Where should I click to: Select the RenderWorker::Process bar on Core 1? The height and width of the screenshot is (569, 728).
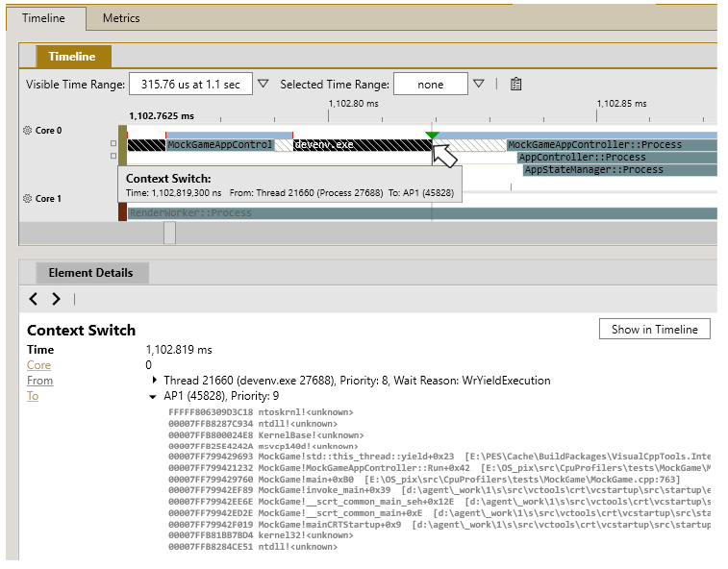422,213
